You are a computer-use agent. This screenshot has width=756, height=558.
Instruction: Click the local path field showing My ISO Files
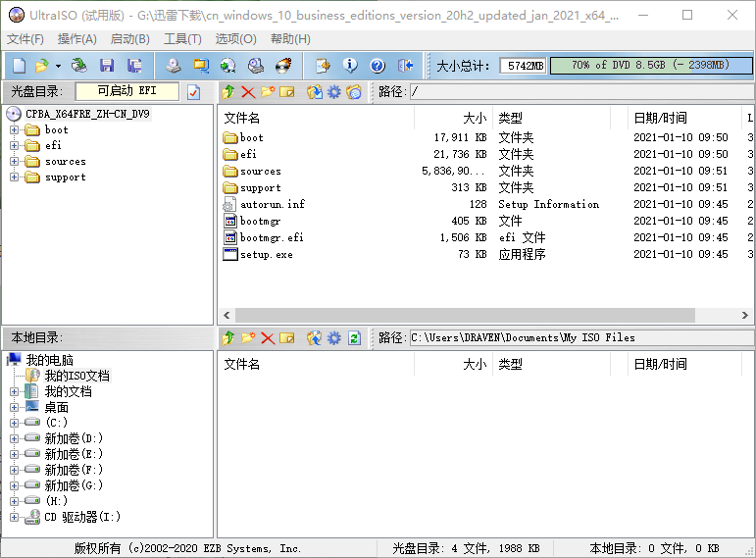(x=581, y=337)
